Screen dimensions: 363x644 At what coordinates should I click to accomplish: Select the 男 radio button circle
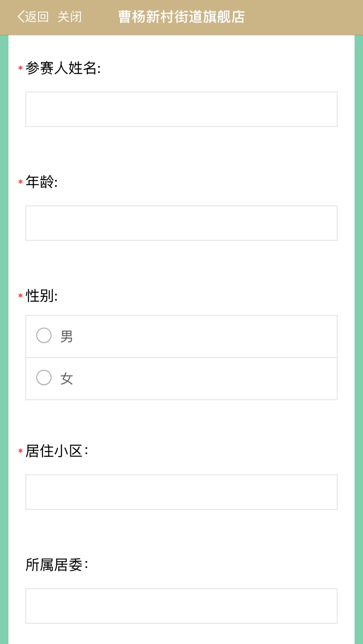[44, 335]
